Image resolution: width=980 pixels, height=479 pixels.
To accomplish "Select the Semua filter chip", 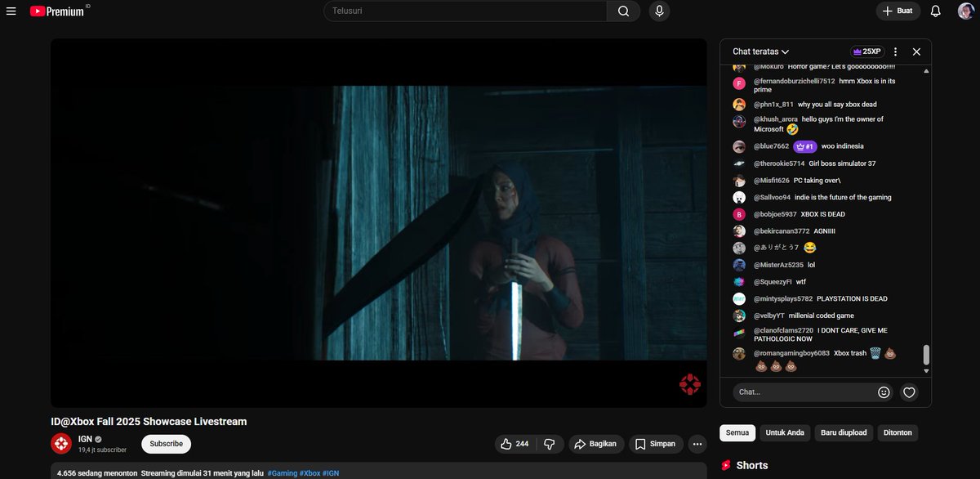I will point(737,432).
